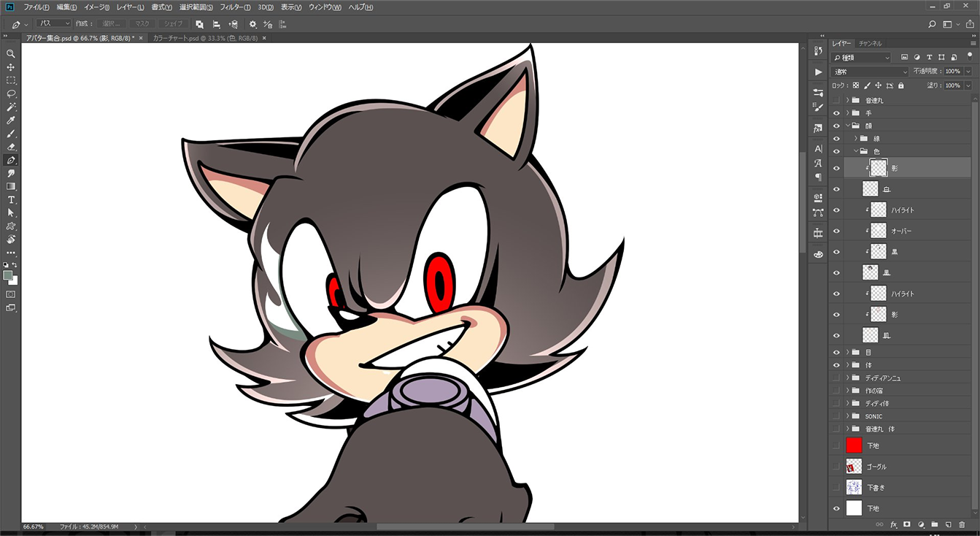Click the path operations icon in options bar
Image resolution: width=980 pixels, height=536 pixels.
(x=200, y=24)
